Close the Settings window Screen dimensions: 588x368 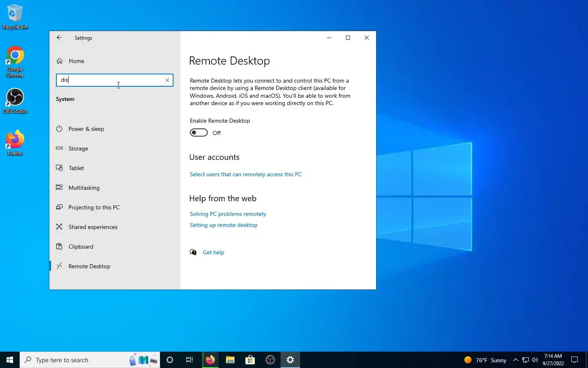point(367,38)
